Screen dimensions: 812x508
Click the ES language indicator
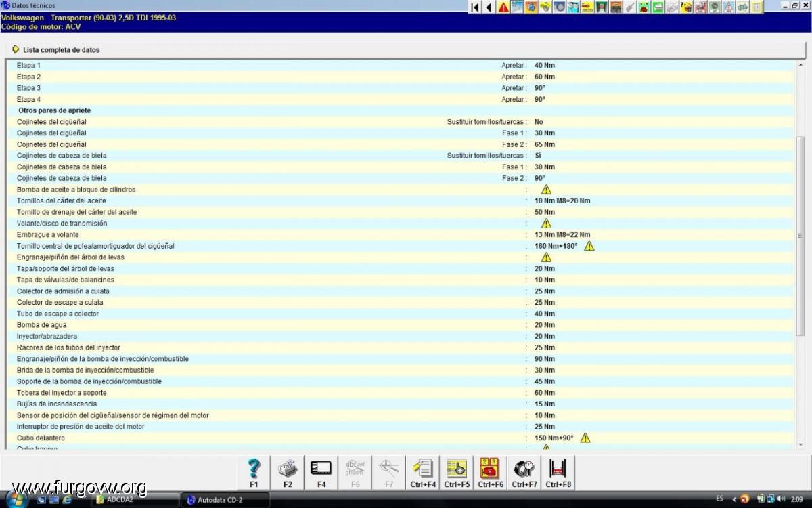coord(719,499)
